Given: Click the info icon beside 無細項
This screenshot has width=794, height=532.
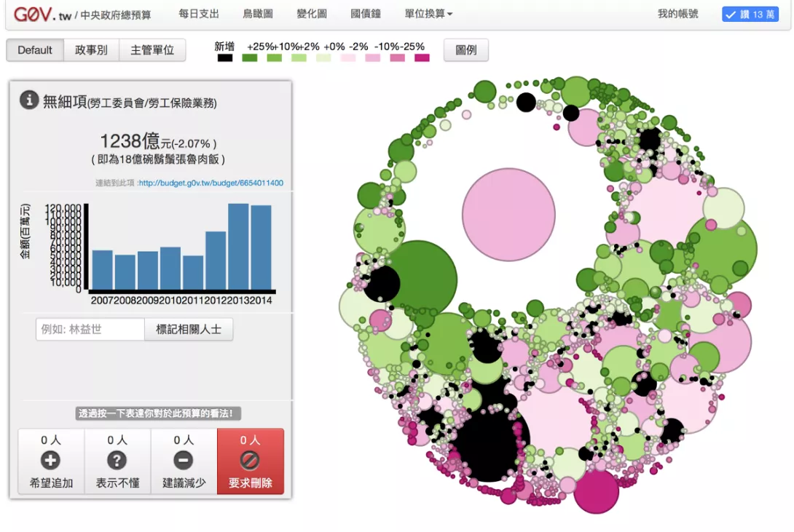Looking at the screenshot, I should [x=29, y=100].
